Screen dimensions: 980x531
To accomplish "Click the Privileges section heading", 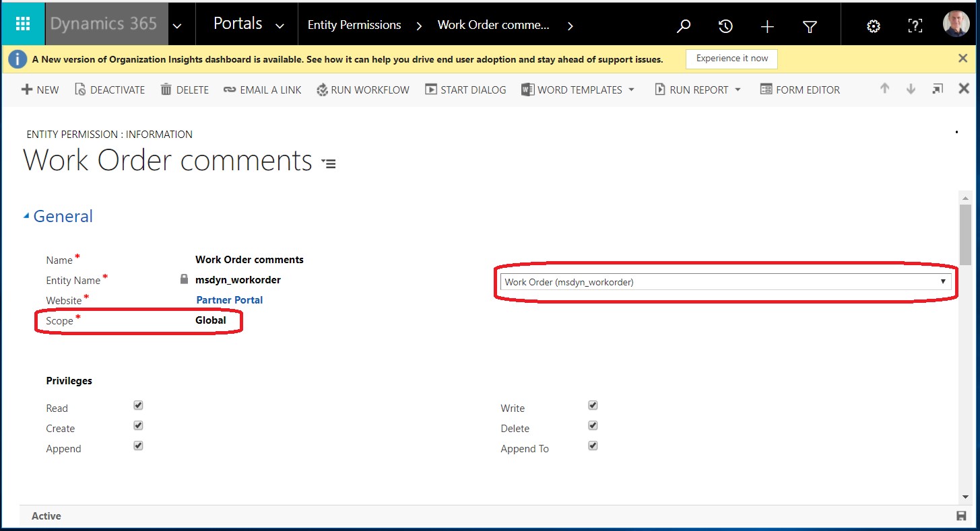I will click(x=69, y=381).
